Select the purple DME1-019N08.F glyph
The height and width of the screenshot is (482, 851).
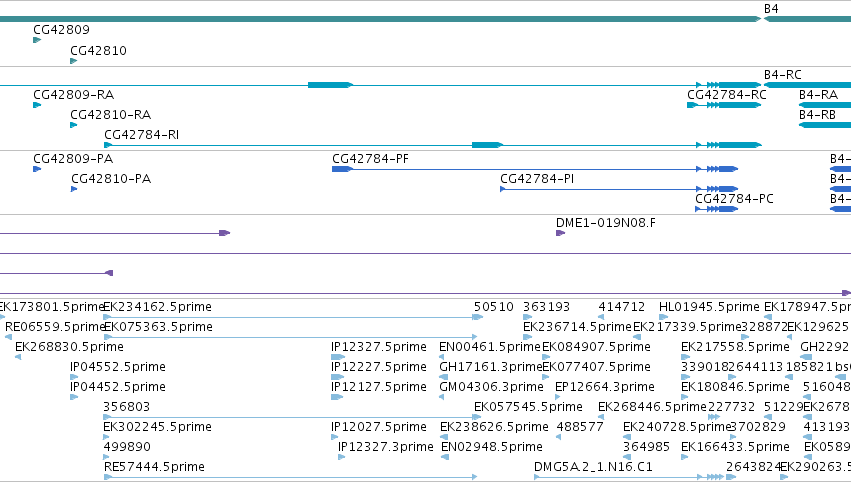coord(561,233)
